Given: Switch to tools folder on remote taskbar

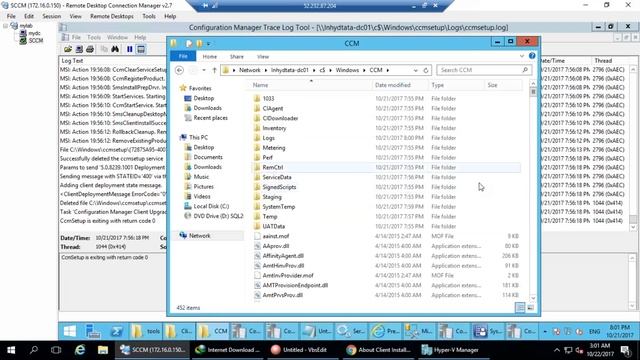Looking at the screenshot, I should point(146,331).
